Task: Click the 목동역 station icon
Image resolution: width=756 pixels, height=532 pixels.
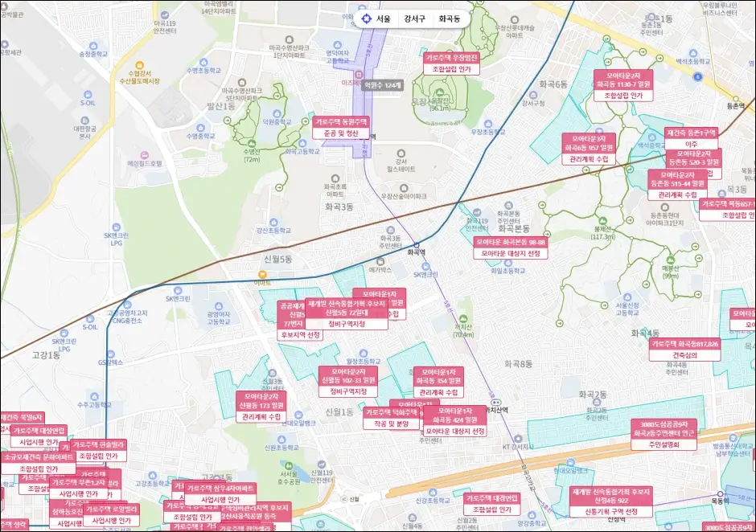Action: pyautogui.click(x=721, y=494)
